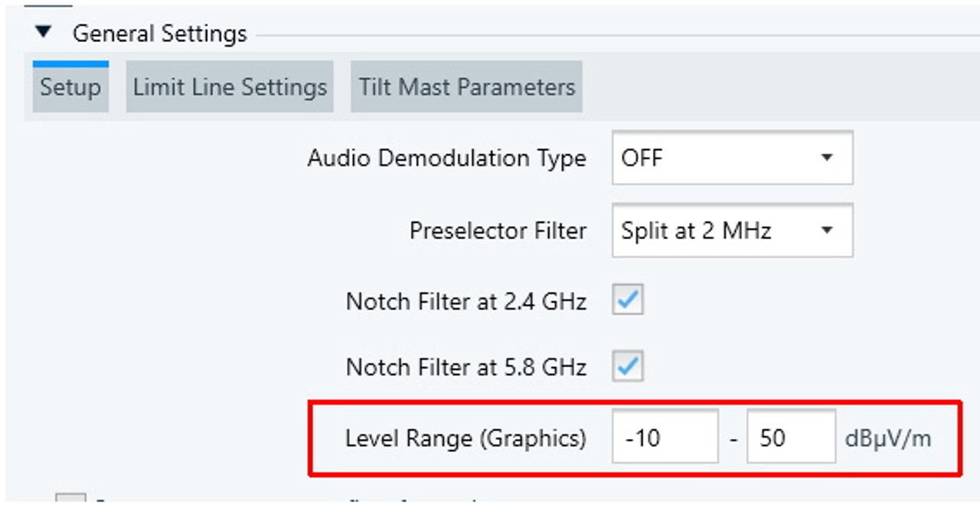Click the Audio Demodulation Type dropdown arrow

826,158
